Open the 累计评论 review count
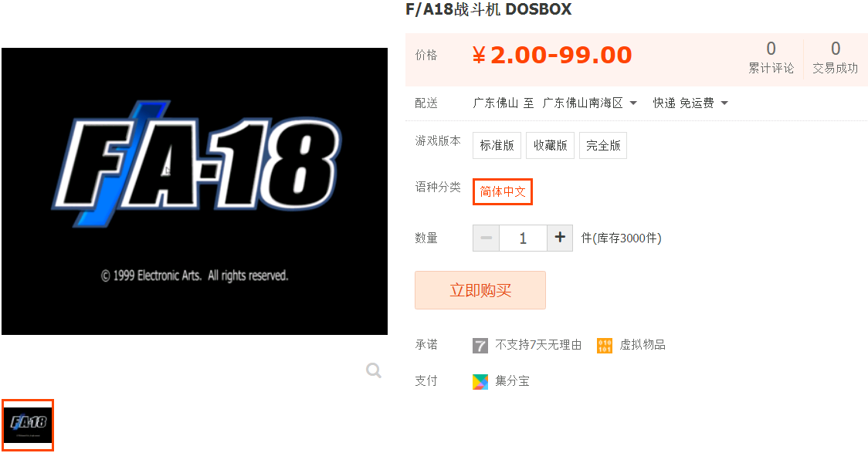Screen dimensions: 868x453 tap(771, 58)
